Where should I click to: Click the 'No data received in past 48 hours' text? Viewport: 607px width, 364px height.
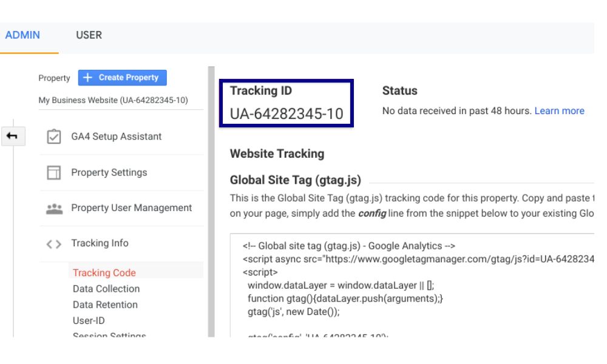(457, 111)
